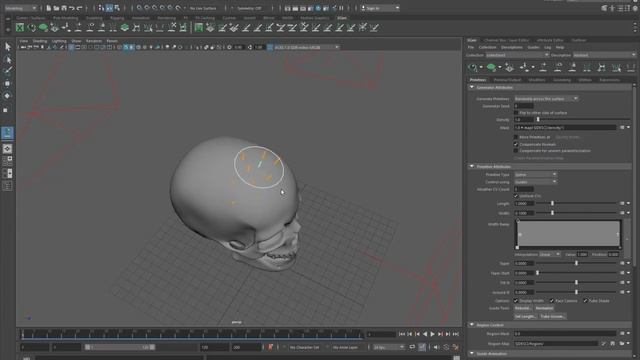The width and height of the screenshot is (640, 360).
Task: Toggle the checked Compensate bounds checkbox
Action: pyautogui.click(x=516, y=144)
